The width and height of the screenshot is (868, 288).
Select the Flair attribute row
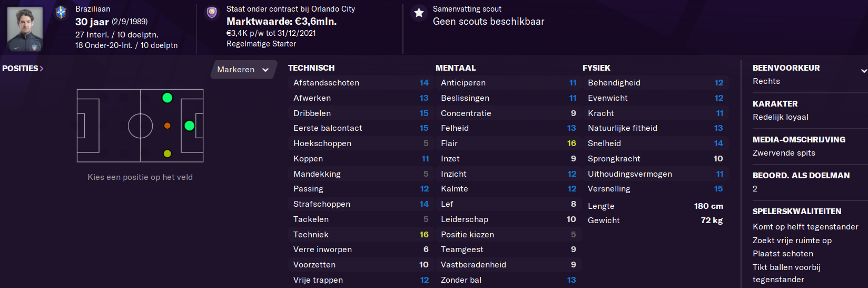[x=508, y=143]
